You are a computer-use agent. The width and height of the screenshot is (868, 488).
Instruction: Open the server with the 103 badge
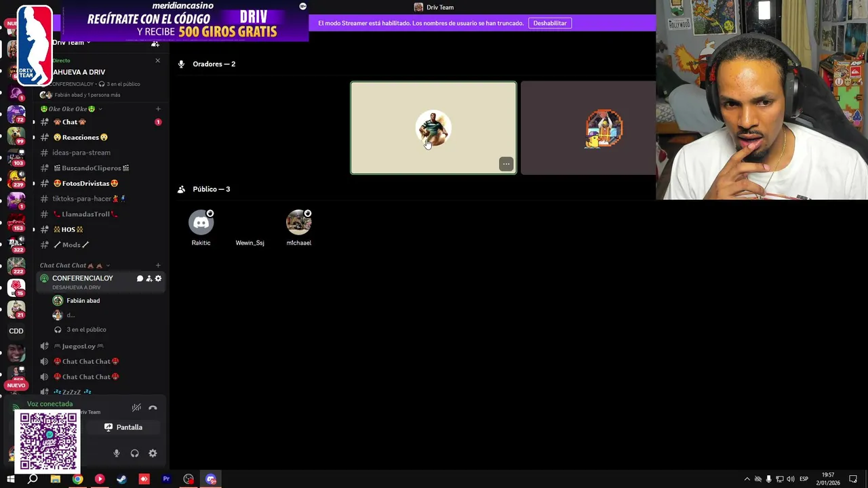pyautogui.click(x=16, y=157)
